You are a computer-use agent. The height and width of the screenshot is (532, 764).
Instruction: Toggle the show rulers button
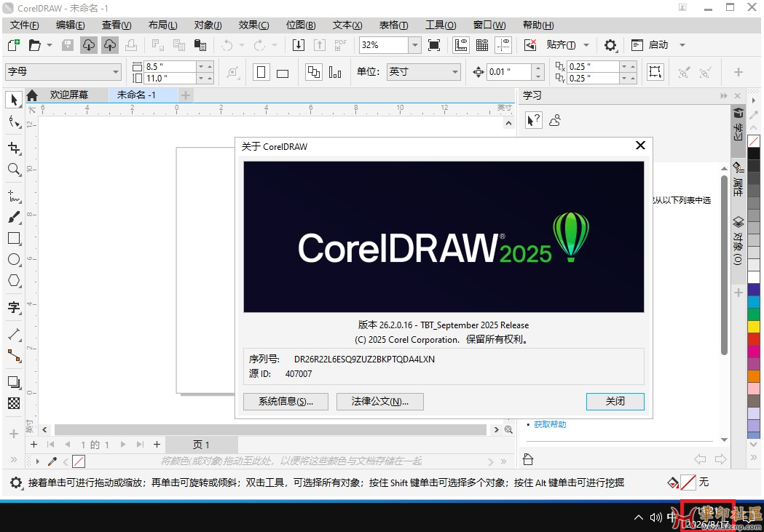(x=461, y=45)
